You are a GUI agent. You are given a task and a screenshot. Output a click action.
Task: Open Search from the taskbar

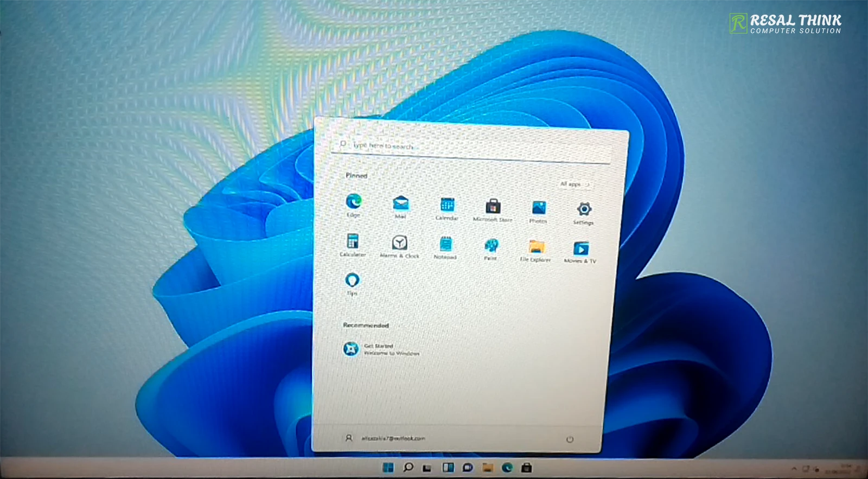pos(408,468)
